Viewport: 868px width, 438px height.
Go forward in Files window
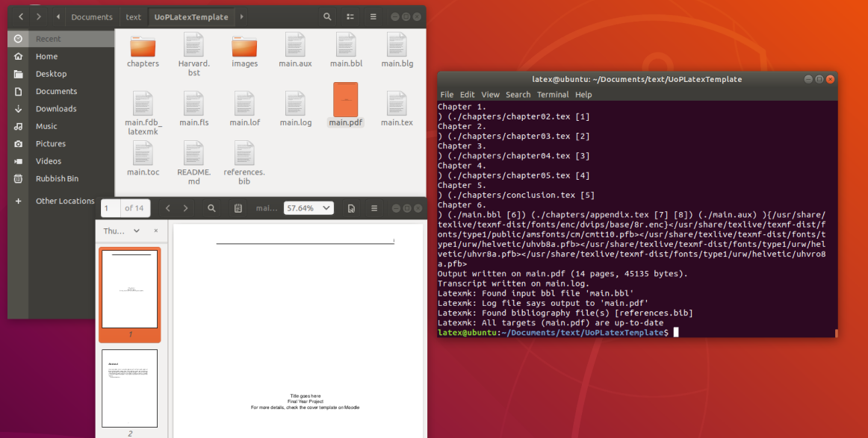(39, 16)
